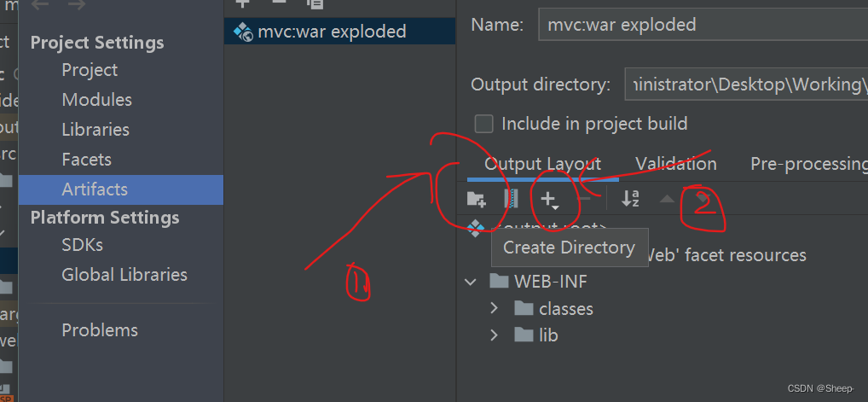Open the Pre-processing tab
This screenshot has width=868, height=402.
[809, 164]
